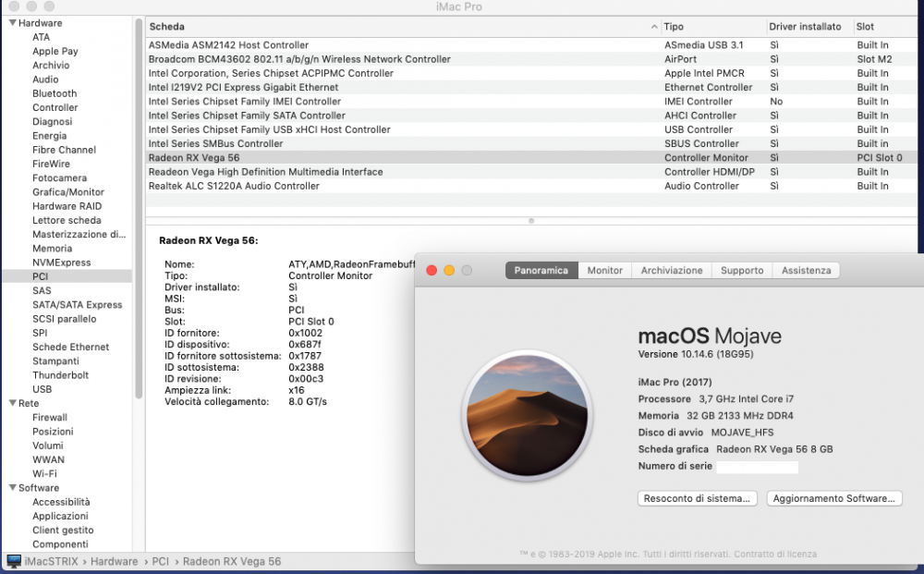Select Grafica/Monitor in the sidebar

pos(68,192)
